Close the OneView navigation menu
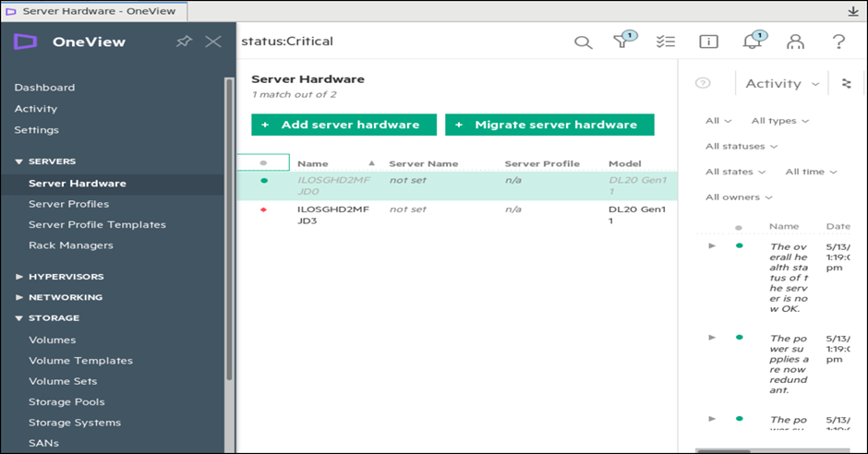Screen dimensions: 868x454 (213, 42)
